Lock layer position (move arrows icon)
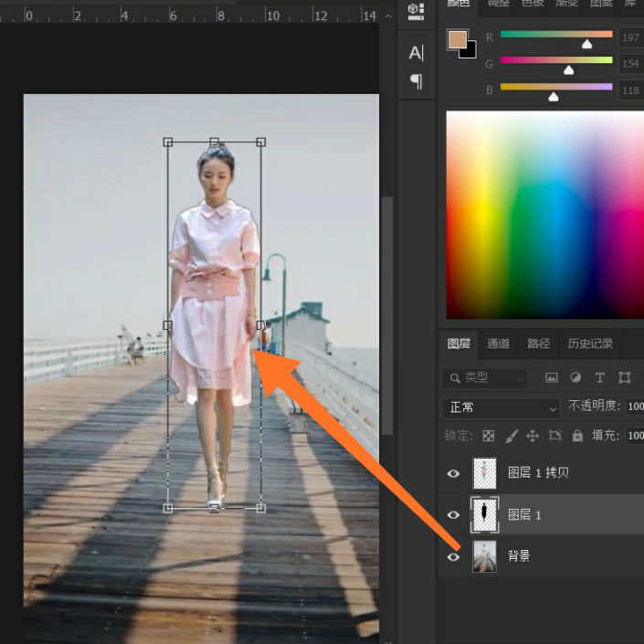 click(533, 436)
